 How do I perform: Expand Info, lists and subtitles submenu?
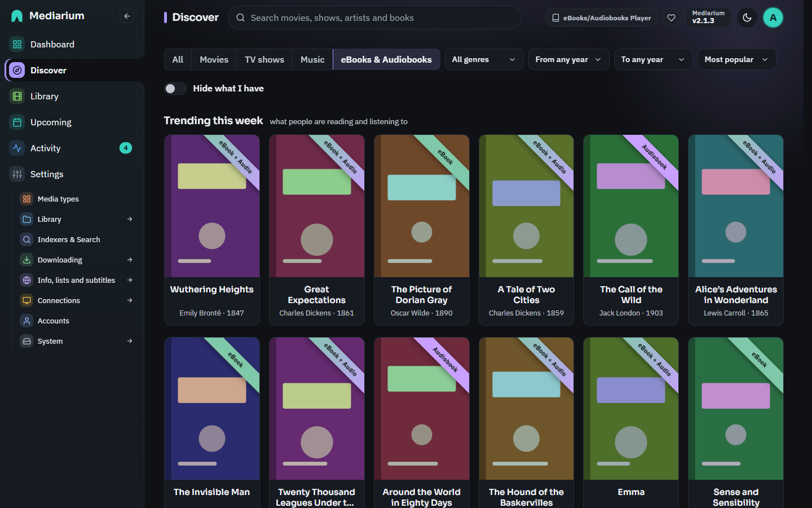130,280
